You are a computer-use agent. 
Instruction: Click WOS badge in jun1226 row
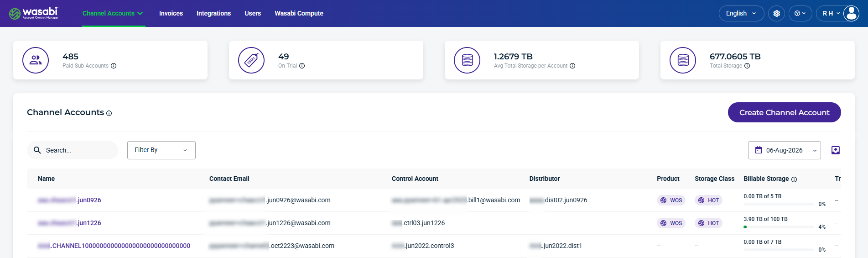point(671,223)
